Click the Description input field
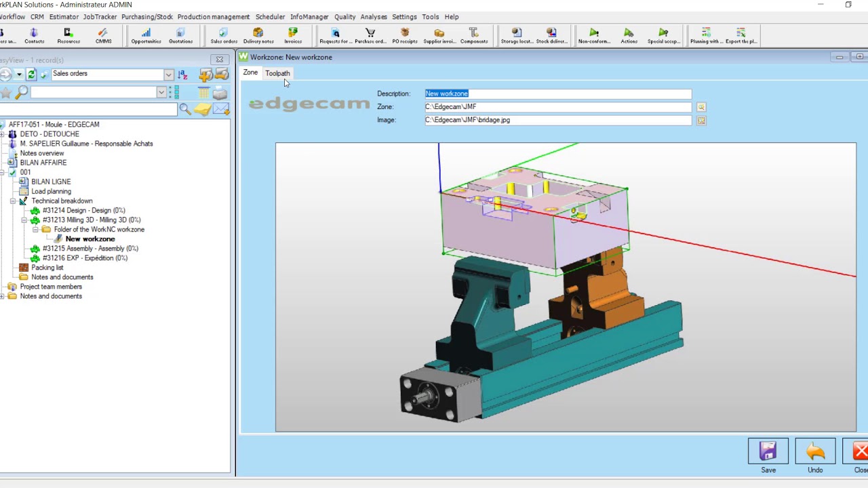 coord(558,94)
